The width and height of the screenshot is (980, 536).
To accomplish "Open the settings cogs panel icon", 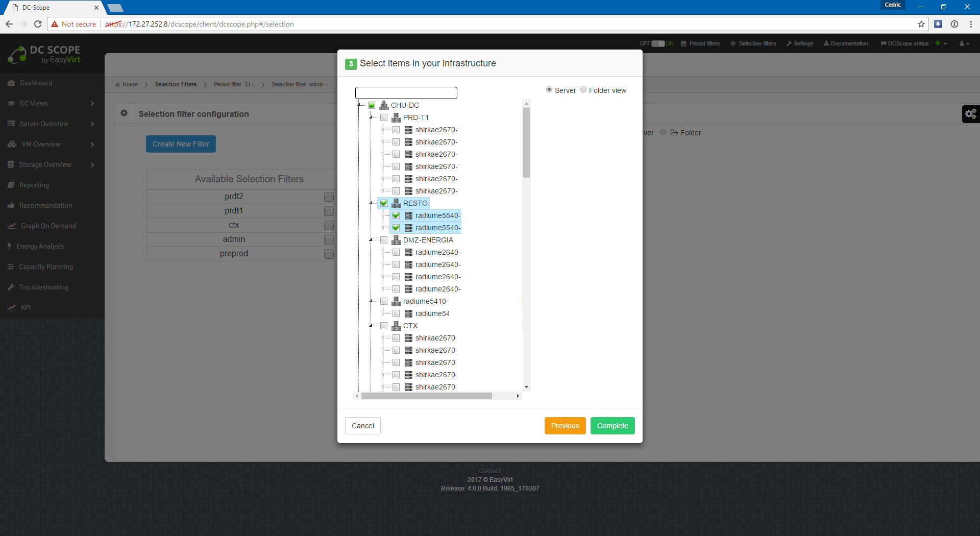I will point(970,114).
